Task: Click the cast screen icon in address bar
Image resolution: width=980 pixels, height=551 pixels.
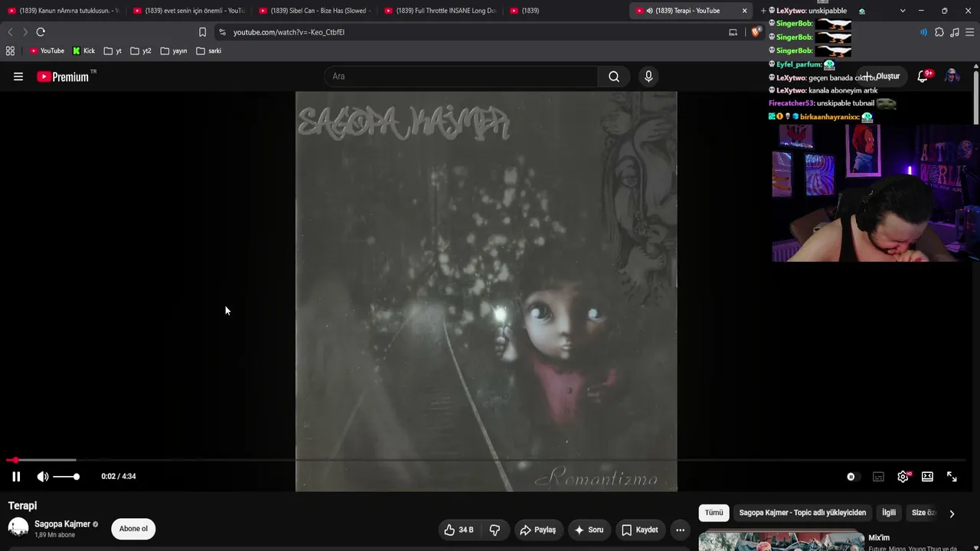Action: 733,32
